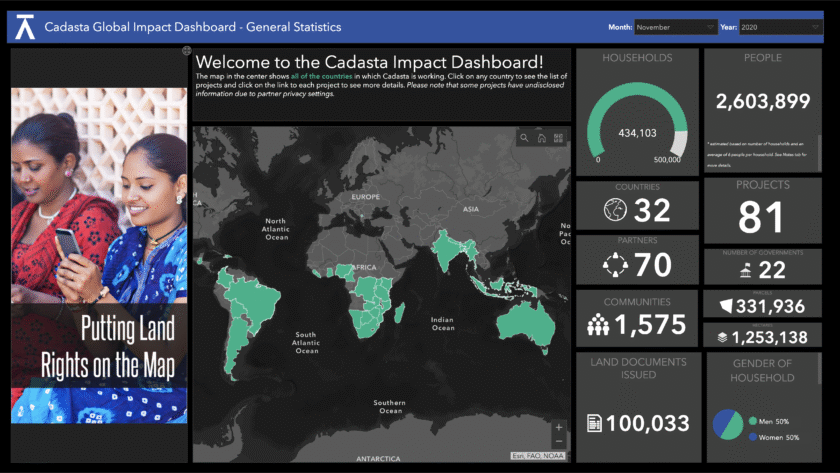Click the map search magnifier icon
Screen dimensions: 840x473
523,138
